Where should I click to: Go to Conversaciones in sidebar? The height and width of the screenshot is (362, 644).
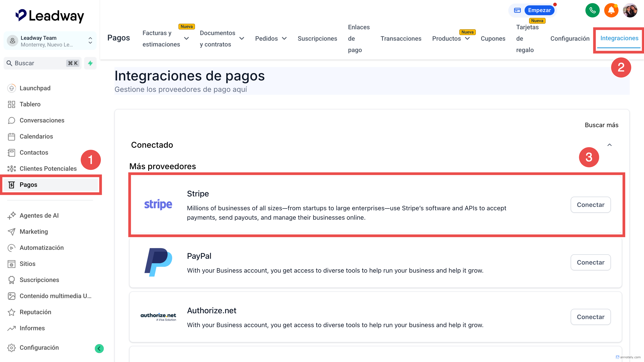(x=42, y=120)
